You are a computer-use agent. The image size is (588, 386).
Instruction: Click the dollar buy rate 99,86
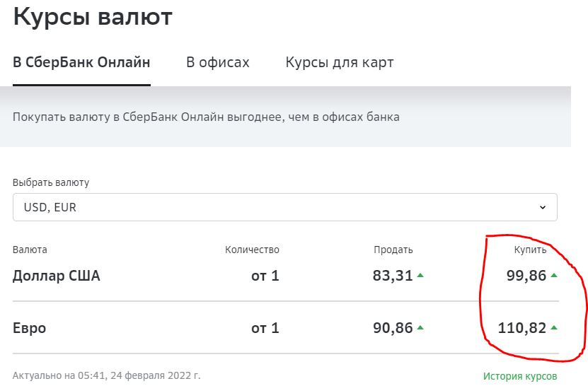click(x=526, y=276)
